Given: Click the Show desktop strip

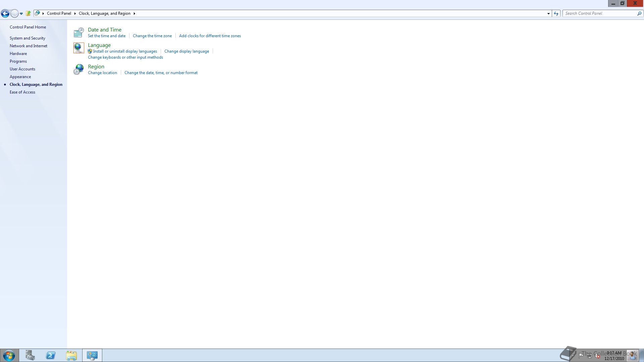Looking at the screenshot, I should point(642,355).
